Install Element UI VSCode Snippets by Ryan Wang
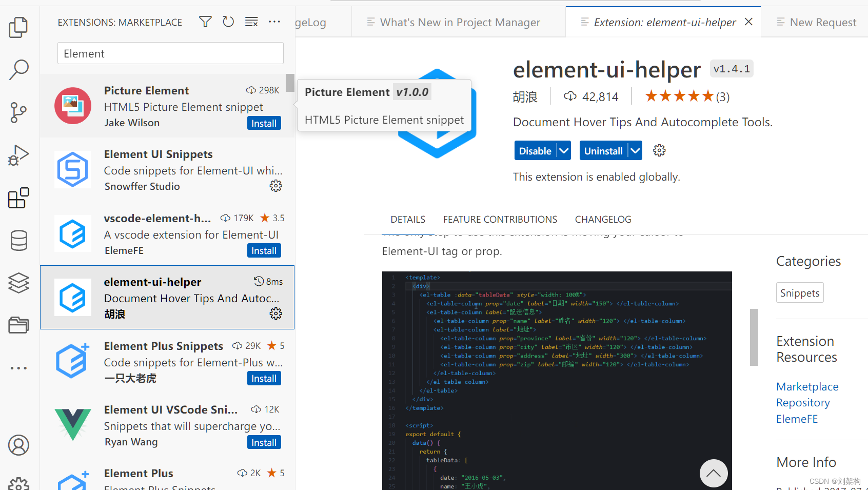This screenshot has width=868, height=490. click(264, 442)
